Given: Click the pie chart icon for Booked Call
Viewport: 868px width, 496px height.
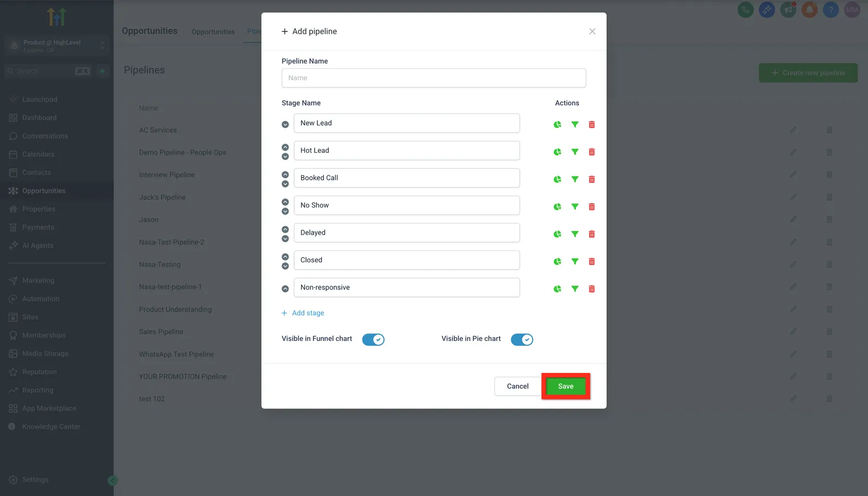Looking at the screenshot, I should (557, 179).
